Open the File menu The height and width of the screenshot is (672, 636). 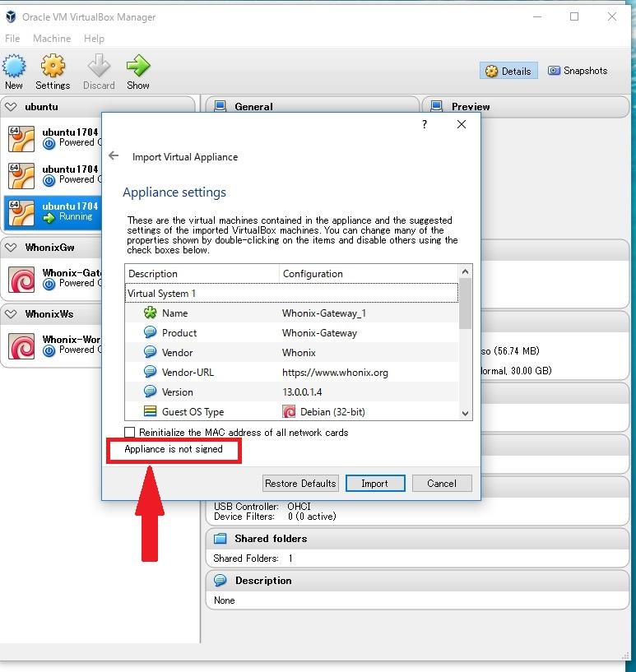[x=12, y=39]
